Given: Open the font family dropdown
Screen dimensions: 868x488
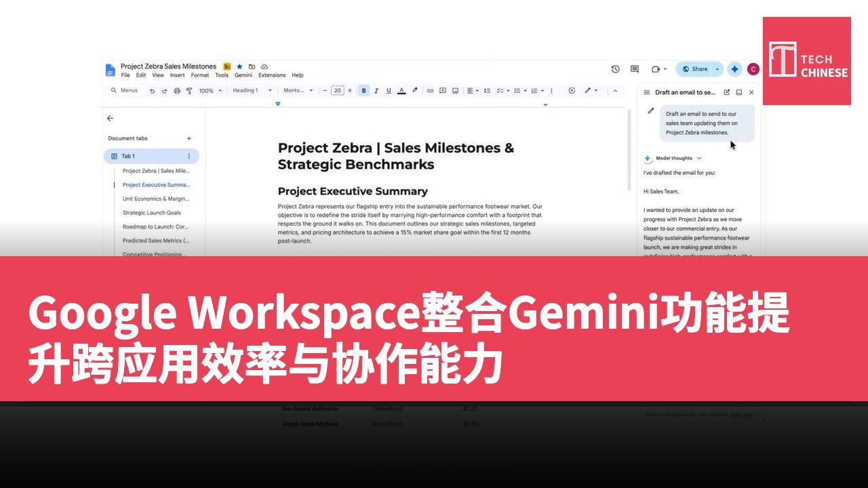Looking at the screenshot, I should click(x=298, y=90).
